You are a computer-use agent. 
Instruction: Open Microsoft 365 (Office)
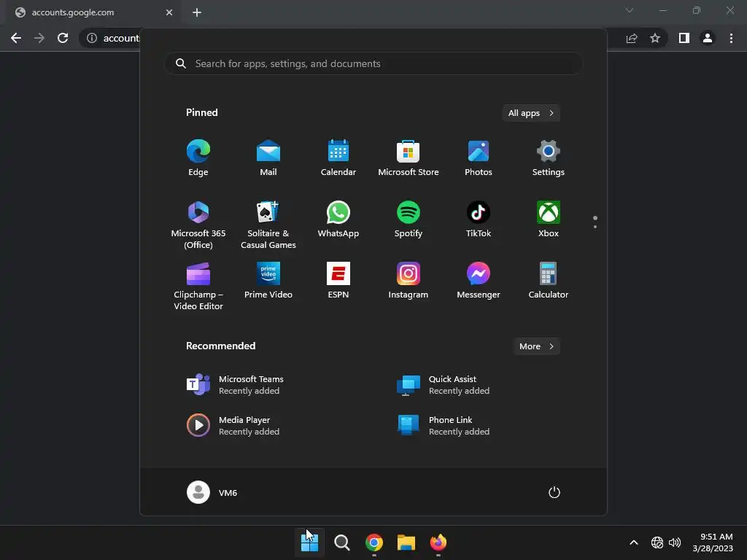(198, 225)
